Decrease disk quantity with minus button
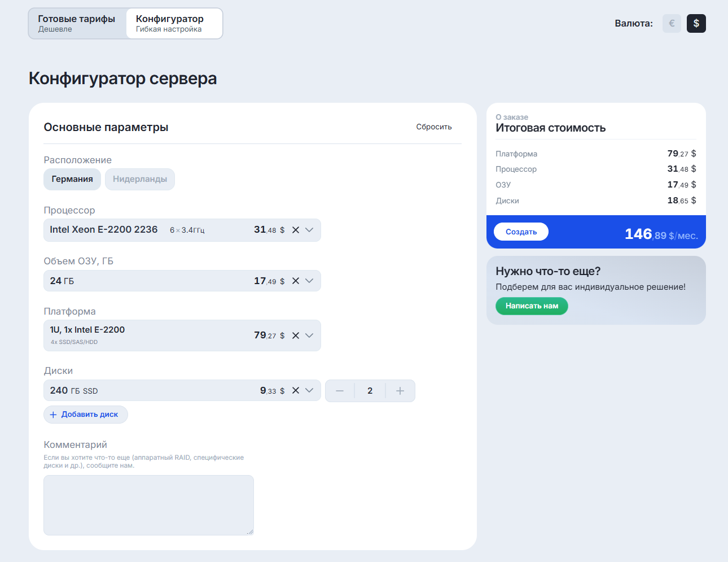728x562 pixels. 340,391
